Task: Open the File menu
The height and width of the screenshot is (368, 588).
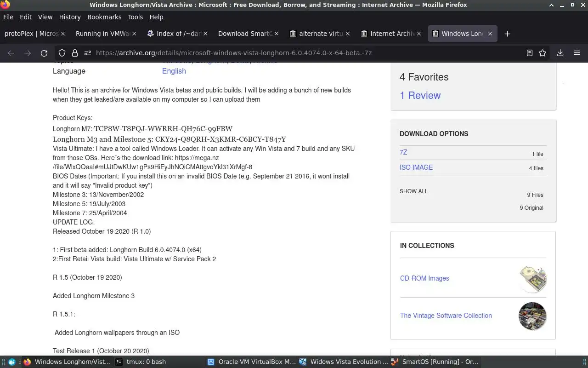Action: [x=8, y=17]
